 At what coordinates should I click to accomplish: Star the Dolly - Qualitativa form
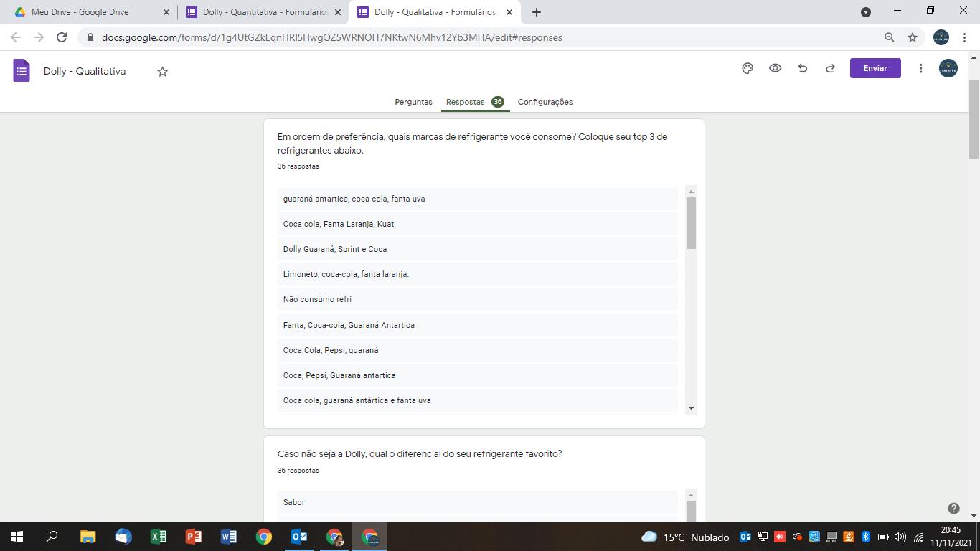coord(163,72)
